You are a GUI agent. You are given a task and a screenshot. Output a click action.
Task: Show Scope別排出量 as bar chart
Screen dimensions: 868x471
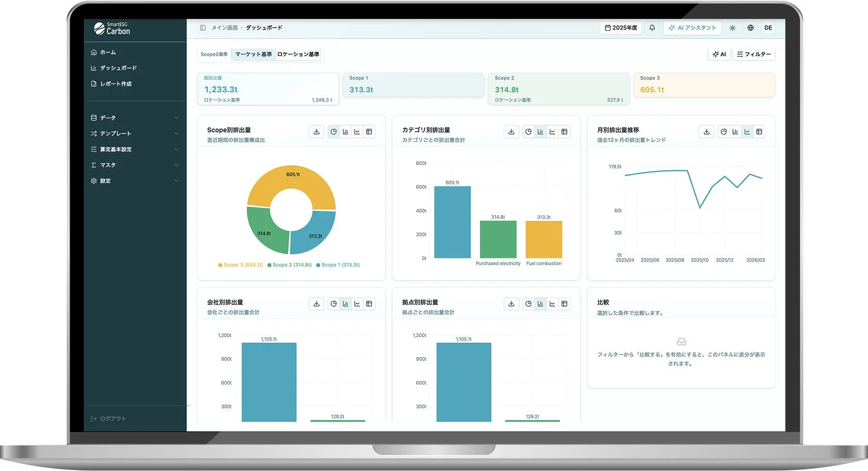(345, 132)
